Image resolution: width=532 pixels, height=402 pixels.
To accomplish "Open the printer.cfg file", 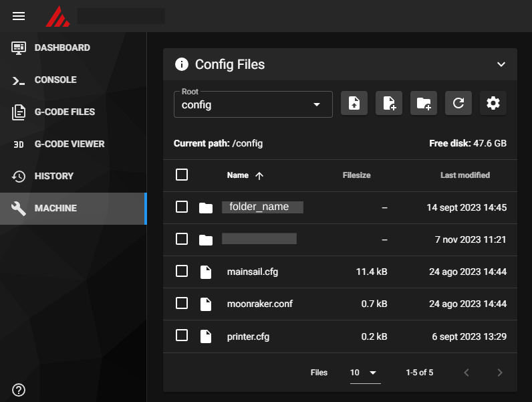I will coord(248,336).
